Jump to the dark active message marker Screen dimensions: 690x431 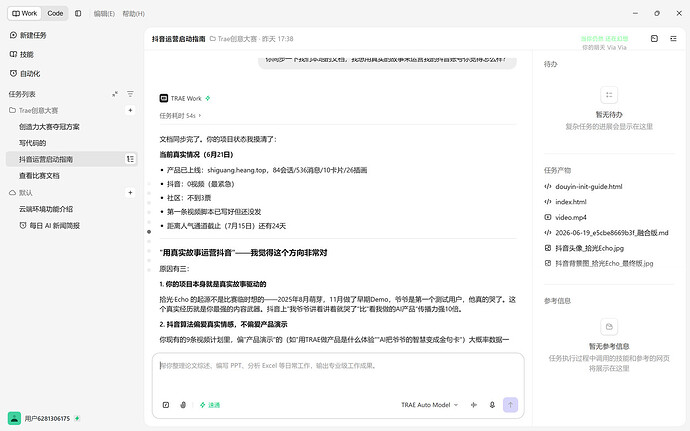[149, 232]
